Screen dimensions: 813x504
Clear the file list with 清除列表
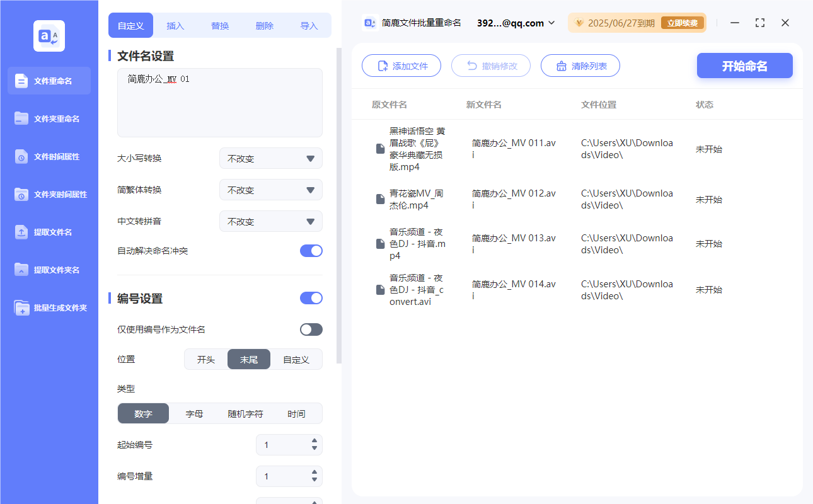[x=580, y=66]
